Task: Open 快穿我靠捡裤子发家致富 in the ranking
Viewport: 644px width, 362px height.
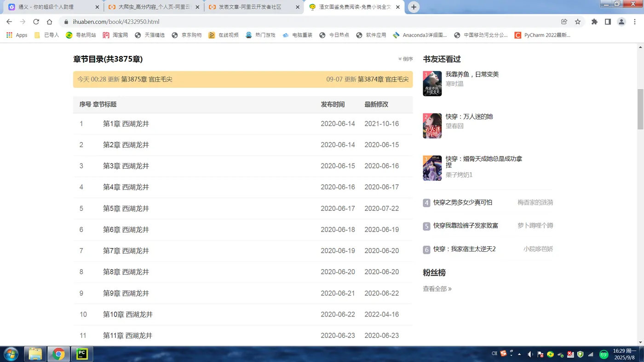Action: pos(466,226)
